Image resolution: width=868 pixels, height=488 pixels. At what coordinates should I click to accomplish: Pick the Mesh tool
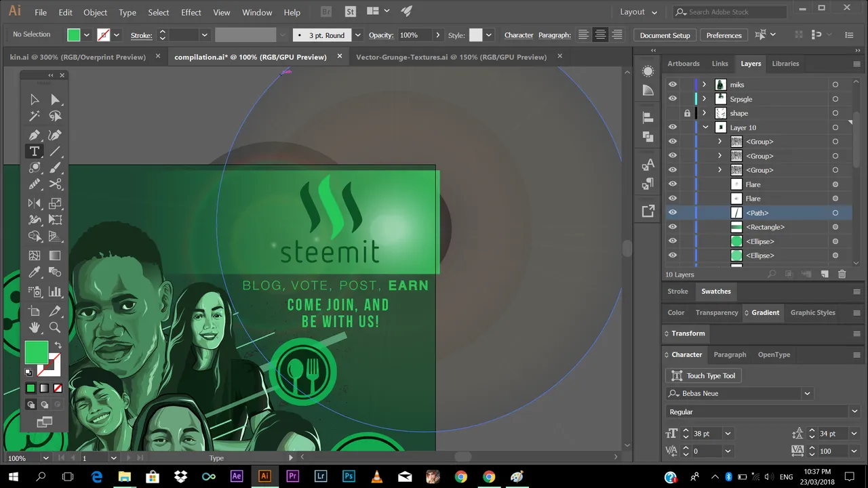[x=34, y=256]
